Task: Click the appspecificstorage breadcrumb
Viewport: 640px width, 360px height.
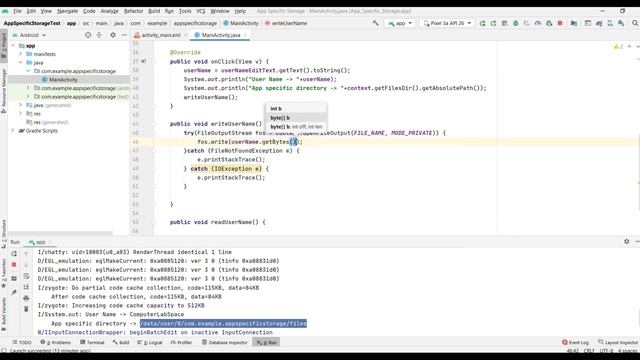Action: pos(195,23)
